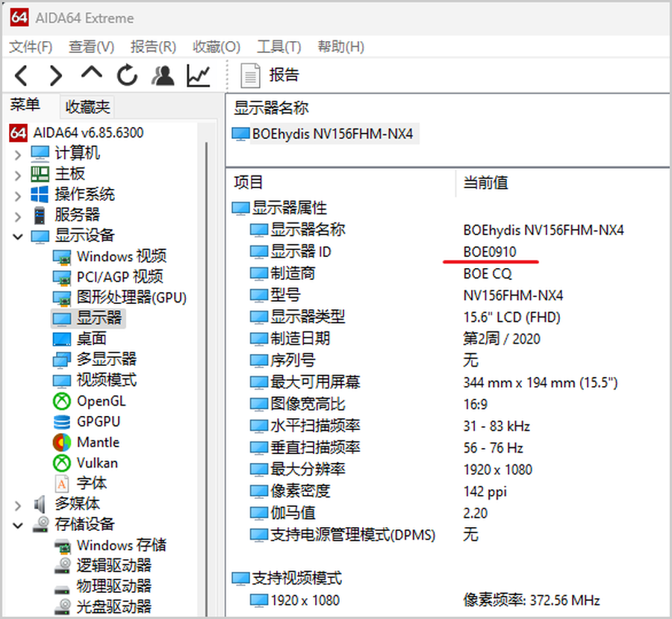Click the Back navigation arrow
Viewport: 672px width, 619px height.
(x=22, y=75)
